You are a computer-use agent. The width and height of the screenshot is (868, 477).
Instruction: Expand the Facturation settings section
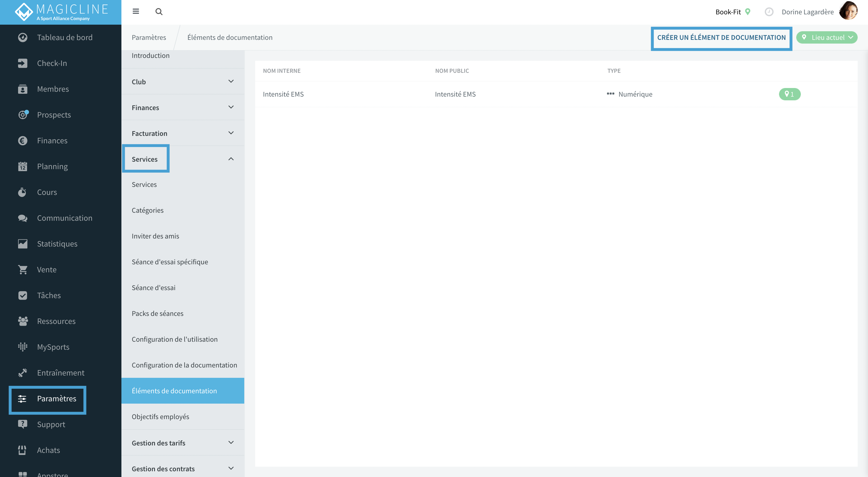tap(183, 133)
